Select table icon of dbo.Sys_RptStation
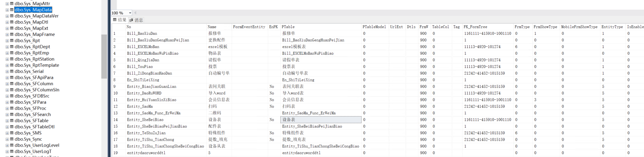644x157 pixels. 12,59
